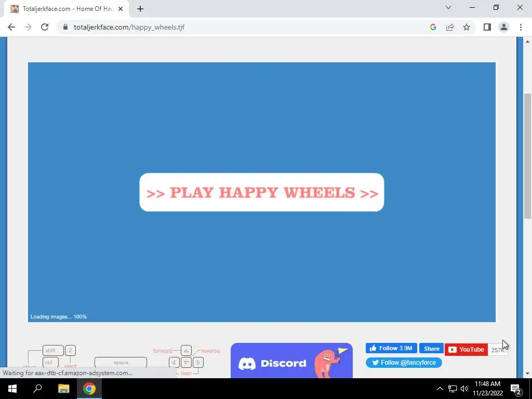Close the Totaljerkface.com tab
Viewport: 532px width, 399px height.
pos(121,9)
